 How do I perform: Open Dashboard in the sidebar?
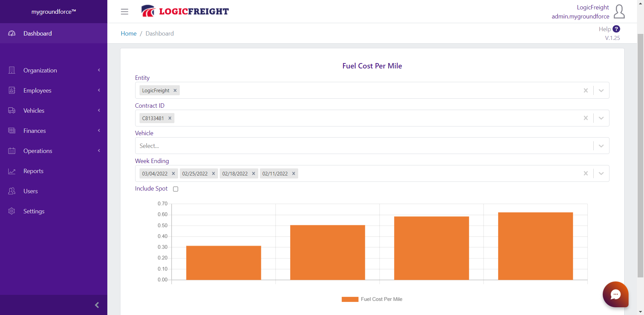click(54, 34)
